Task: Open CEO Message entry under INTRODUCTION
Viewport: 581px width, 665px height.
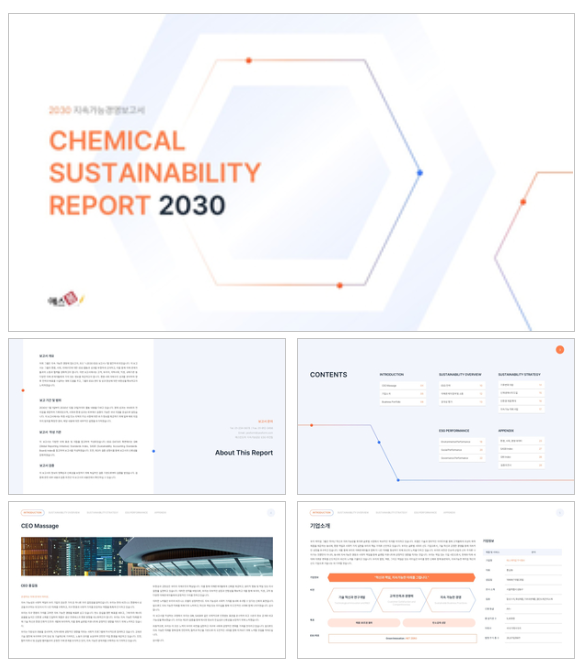Action: coord(402,386)
